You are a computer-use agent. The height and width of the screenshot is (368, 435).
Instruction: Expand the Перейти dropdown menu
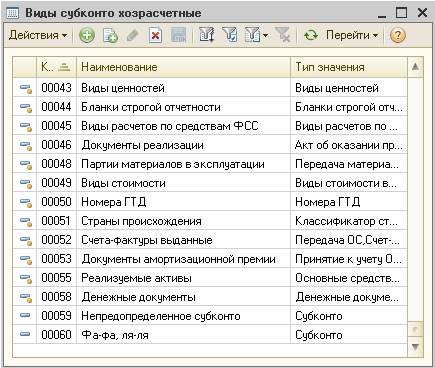(352, 35)
